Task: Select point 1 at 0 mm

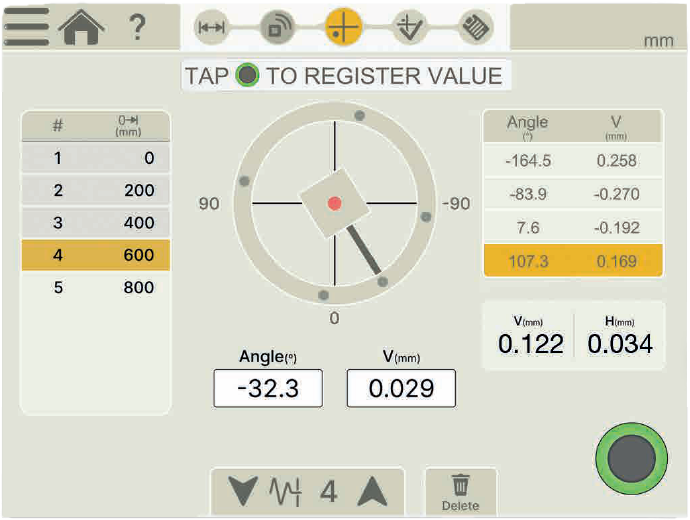Action: pos(96,158)
